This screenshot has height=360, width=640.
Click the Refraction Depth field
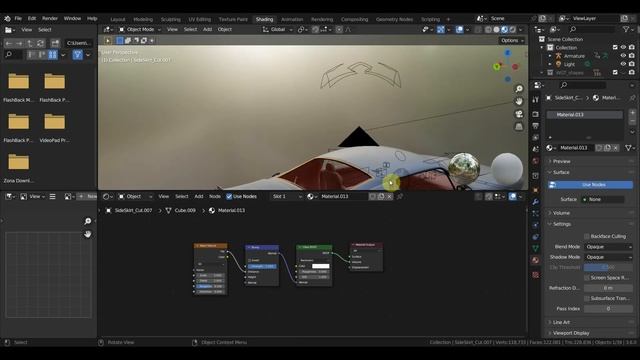[608, 288]
